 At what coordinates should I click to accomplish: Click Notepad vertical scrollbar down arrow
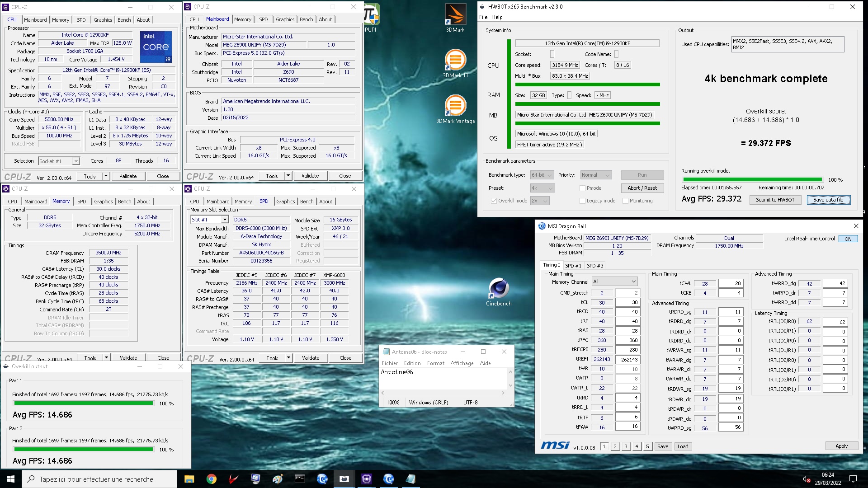point(510,385)
